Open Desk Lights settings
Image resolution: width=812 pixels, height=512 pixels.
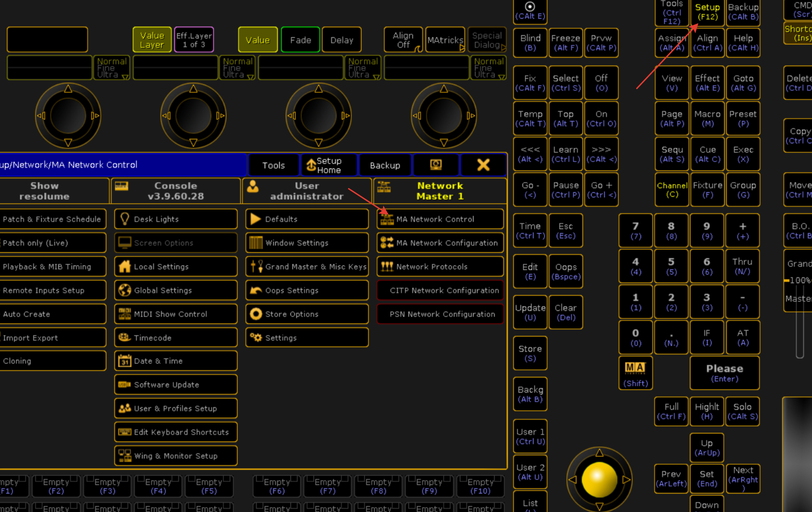click(x=176, y=219)
